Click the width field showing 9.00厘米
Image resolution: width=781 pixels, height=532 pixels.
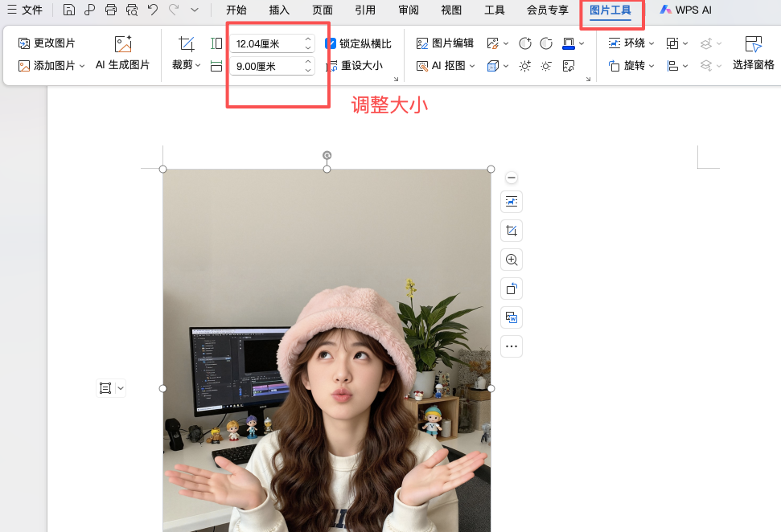[267, 66]
